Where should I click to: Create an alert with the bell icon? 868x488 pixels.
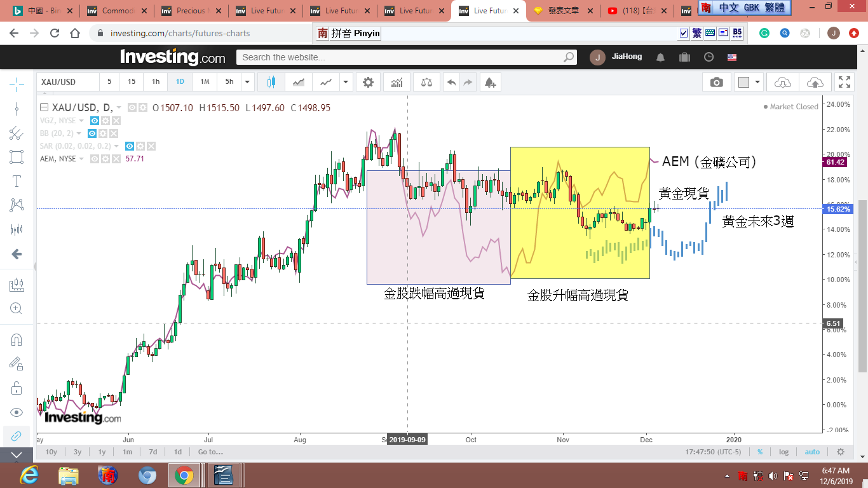[489, 82]
